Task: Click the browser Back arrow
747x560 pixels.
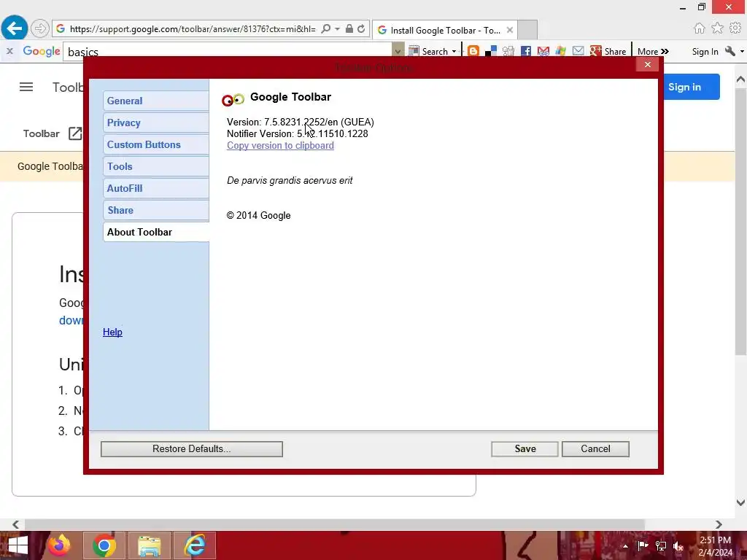Action: click(15, 28)
